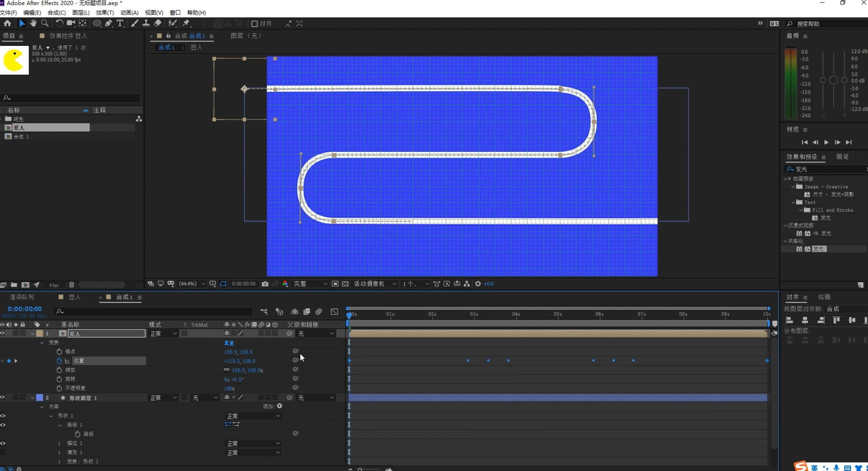Viewport: 868px width, 471px height.
Task: Select the Home icon in toolbar
Action: click(x=7, y=23)
